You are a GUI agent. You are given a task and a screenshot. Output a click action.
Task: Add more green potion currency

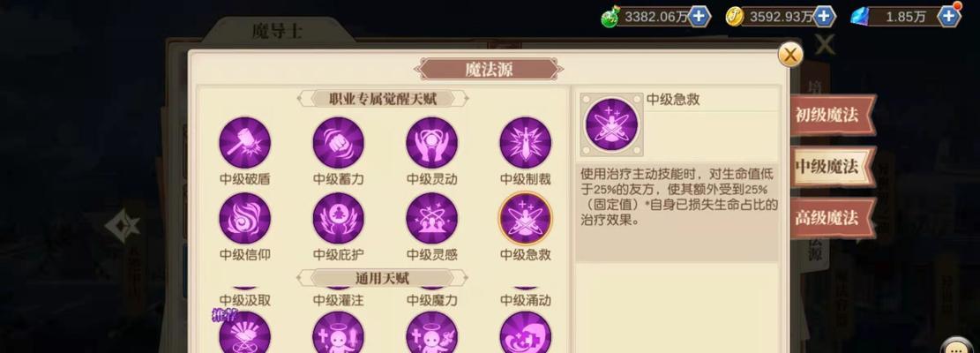(699, 16)
